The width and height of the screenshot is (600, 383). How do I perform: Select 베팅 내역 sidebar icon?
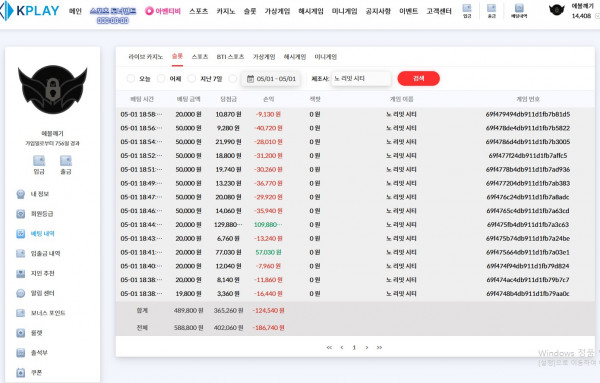click(21, 234)
